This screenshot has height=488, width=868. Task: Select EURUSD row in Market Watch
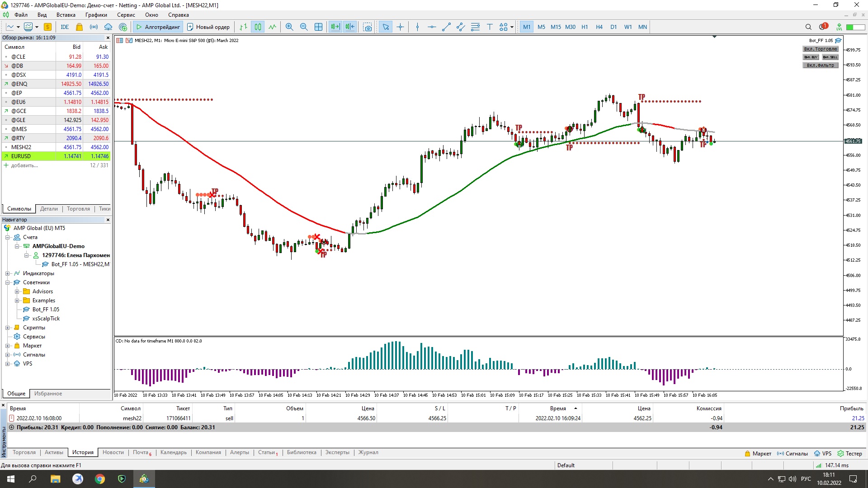(x=21, y=156)
